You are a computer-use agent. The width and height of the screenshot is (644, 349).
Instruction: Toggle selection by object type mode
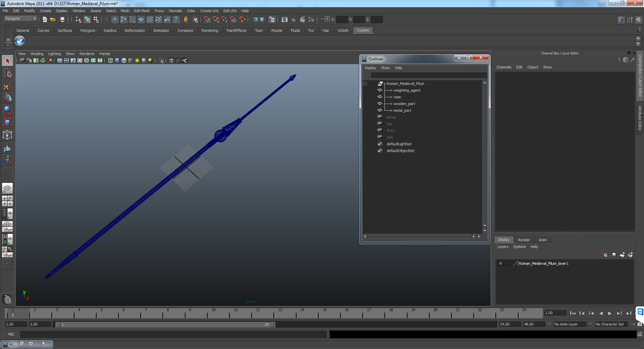(87, 19)
